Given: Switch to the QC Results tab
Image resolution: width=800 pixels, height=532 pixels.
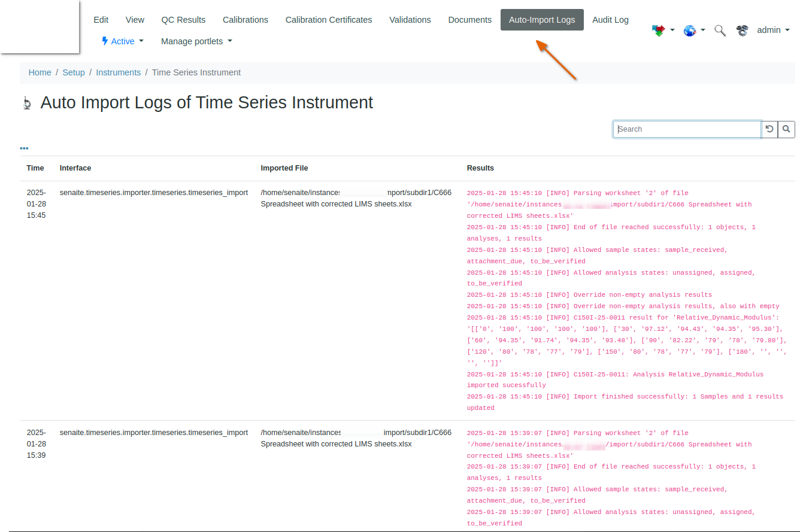Looking at the screenshot, I should [183, 20].
